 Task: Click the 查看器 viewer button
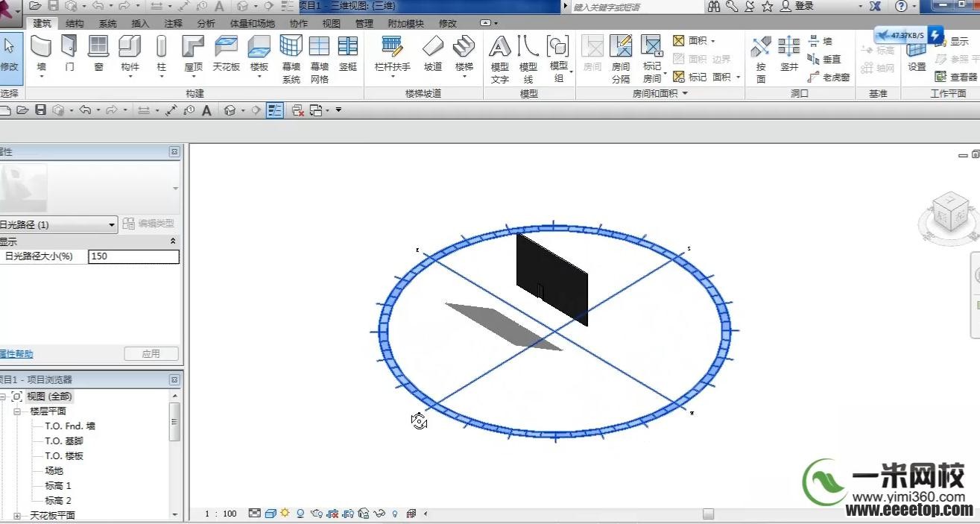(957, 77)
